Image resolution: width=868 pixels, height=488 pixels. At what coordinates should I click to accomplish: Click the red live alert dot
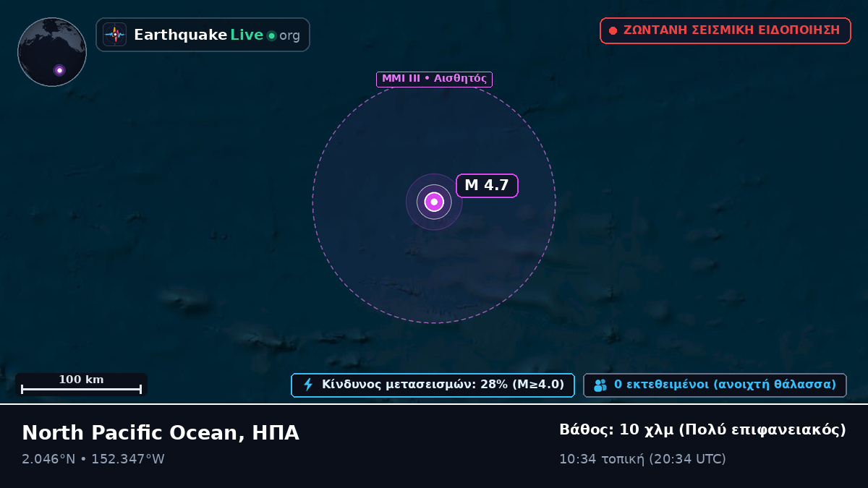click(613, 30)
